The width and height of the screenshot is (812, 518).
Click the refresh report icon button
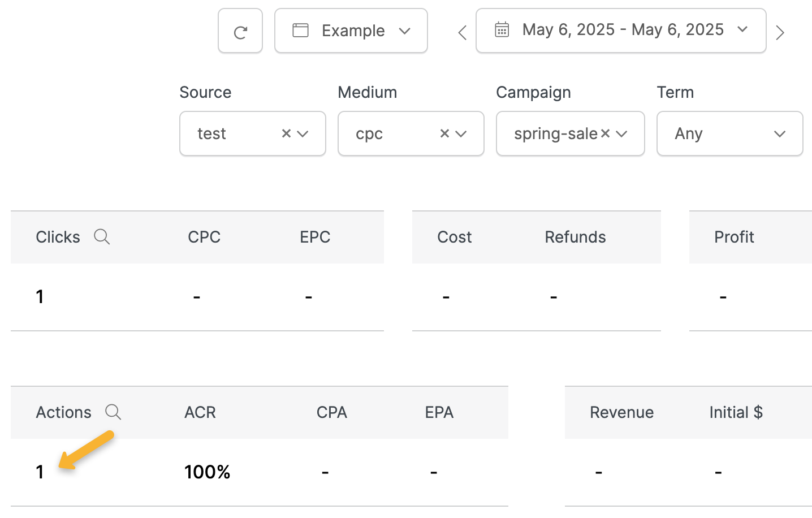tap(240, 32)
